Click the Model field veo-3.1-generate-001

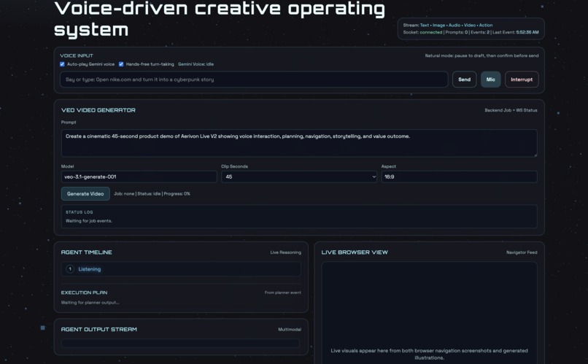click(x=139, y=177)
